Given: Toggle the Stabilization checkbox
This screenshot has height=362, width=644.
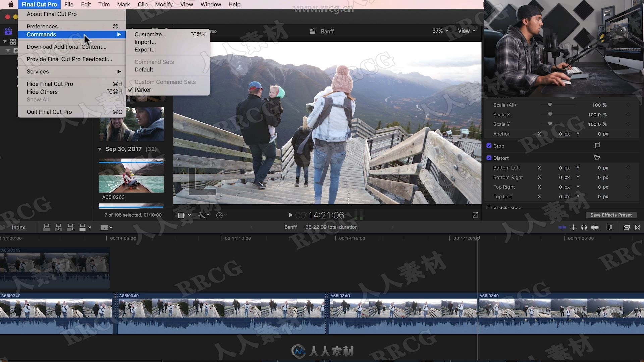Looking at the screenshot, I should coord(489,208).
